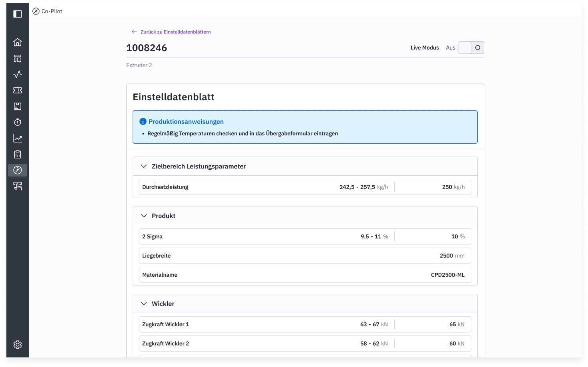588x367 pixels.
Task: Open the trend line chart icon
Action: 18,138
